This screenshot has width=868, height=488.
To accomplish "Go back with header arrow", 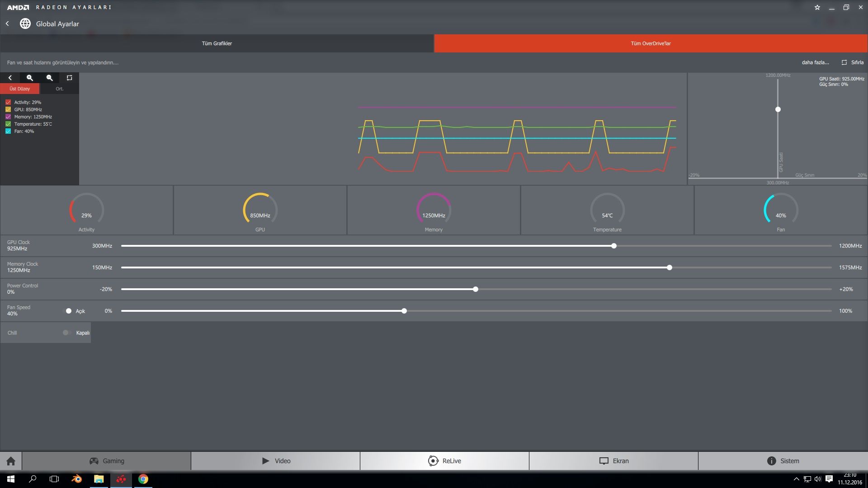I will click(x=7, y=23).
